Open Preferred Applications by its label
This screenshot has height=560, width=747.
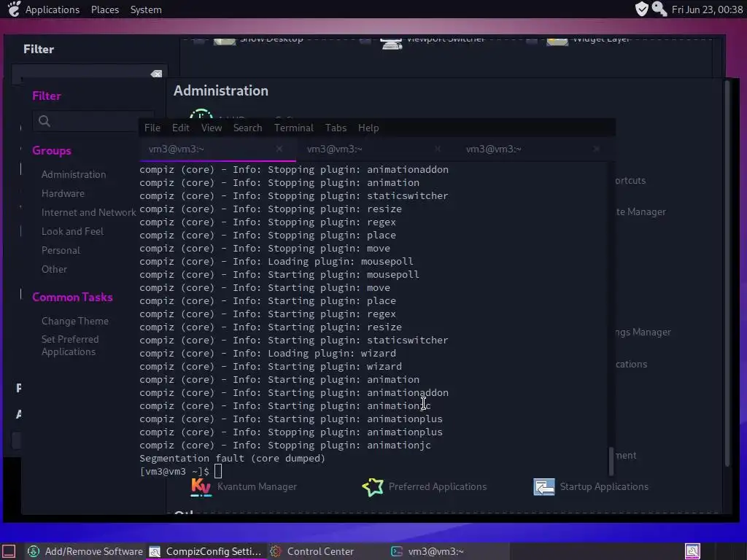(438, 486)
